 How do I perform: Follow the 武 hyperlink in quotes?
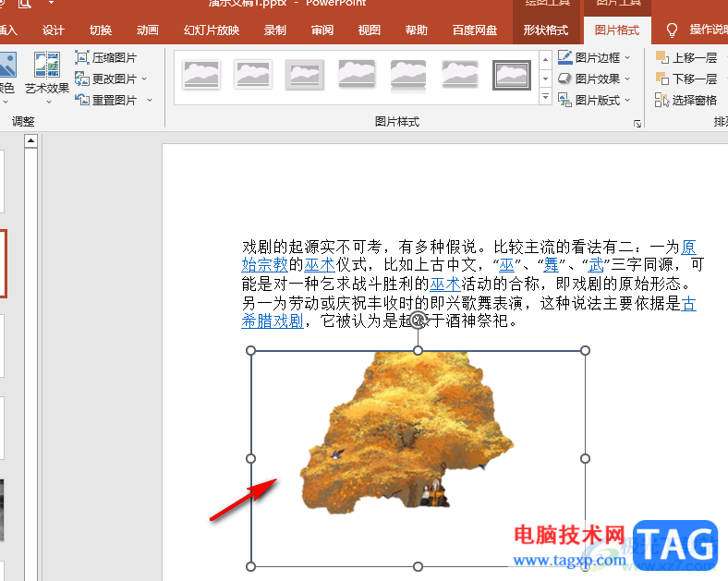pyautogui.click(x=596, y=265)
